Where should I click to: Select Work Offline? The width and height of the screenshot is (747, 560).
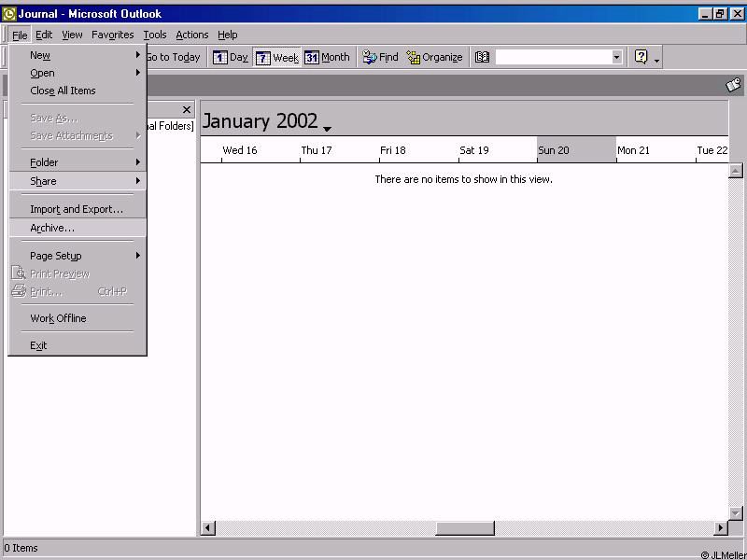[x=78, y=318]
